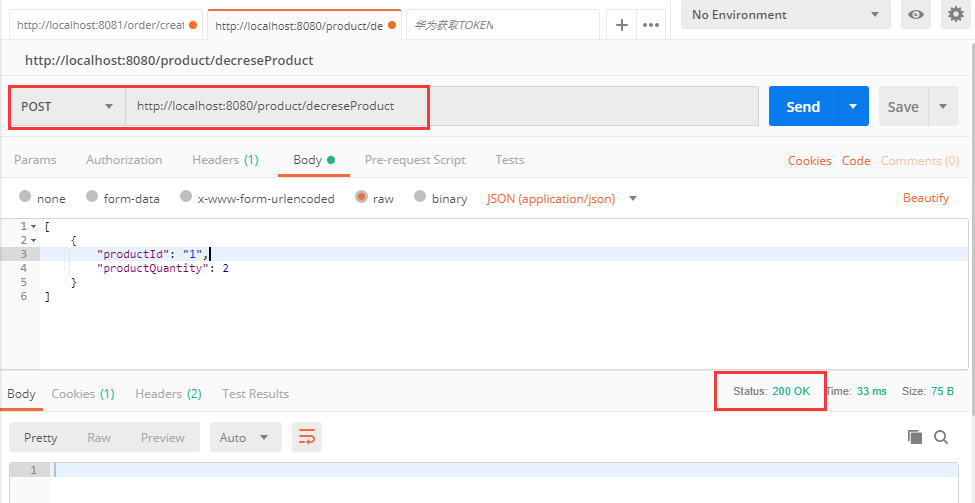The height and width of the screenshot is (503, 975).
Task: Switch to the 华为获取TOKEN request tab
Action: (x=502, y=25)
